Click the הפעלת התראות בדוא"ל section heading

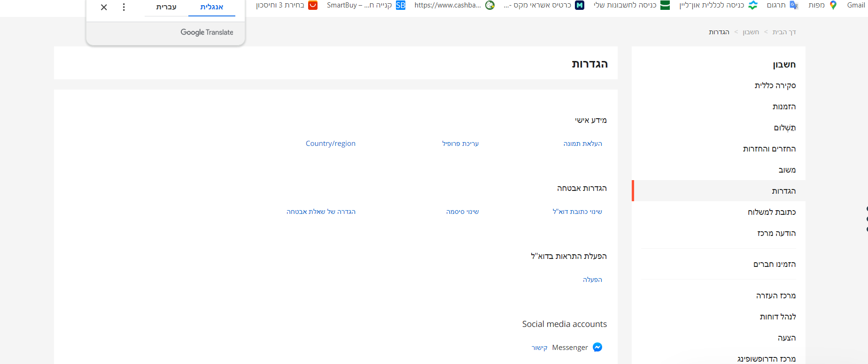[x=569, y=256]
